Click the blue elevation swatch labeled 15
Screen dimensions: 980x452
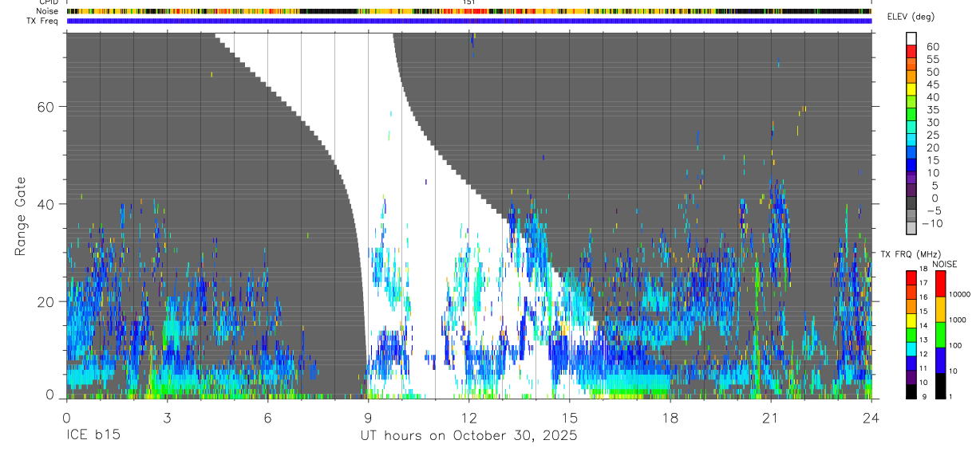coord(911,167)
